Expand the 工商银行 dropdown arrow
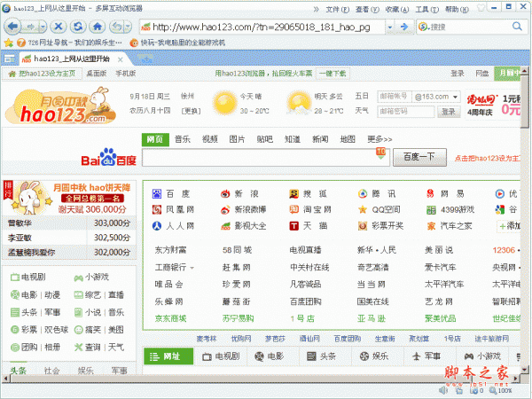Image resolution: width=532 pixels, height=399 pixels. click(x=192, y=268)
